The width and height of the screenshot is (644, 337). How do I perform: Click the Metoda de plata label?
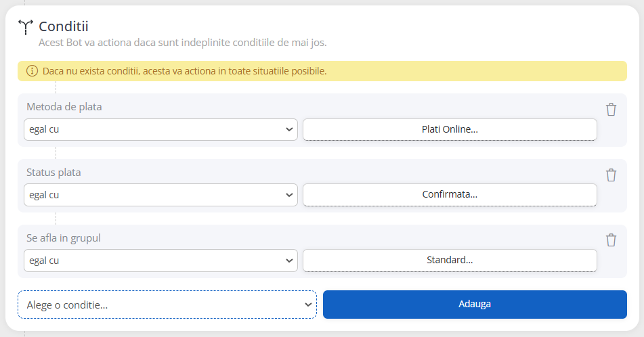tap(64, 107)
